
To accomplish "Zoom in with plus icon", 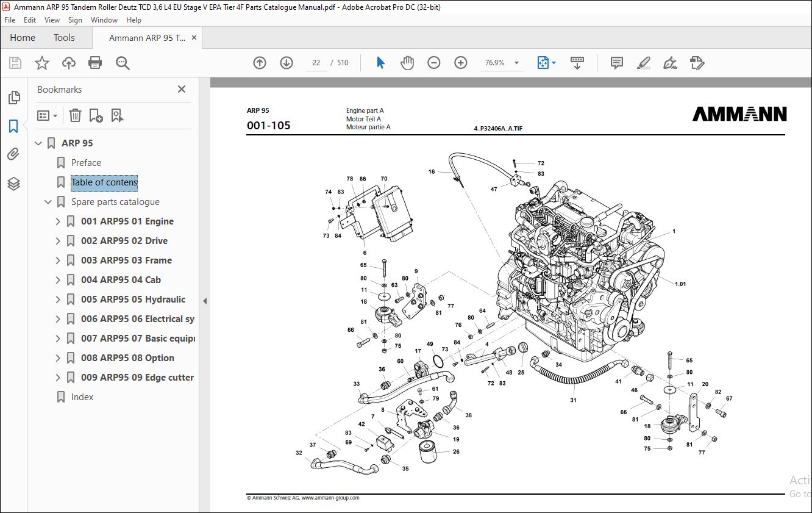I will click(461, 63).
